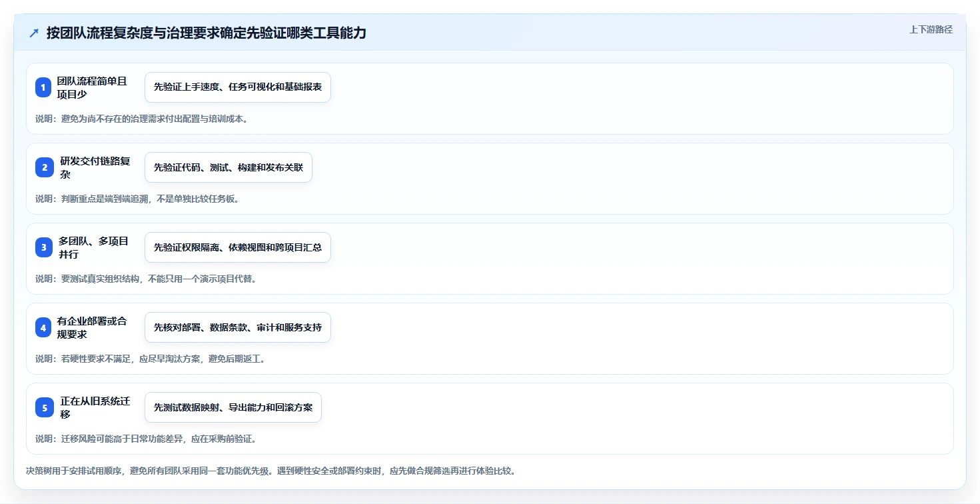Click condition text 团队流程简单且项目少

point(91,87)
